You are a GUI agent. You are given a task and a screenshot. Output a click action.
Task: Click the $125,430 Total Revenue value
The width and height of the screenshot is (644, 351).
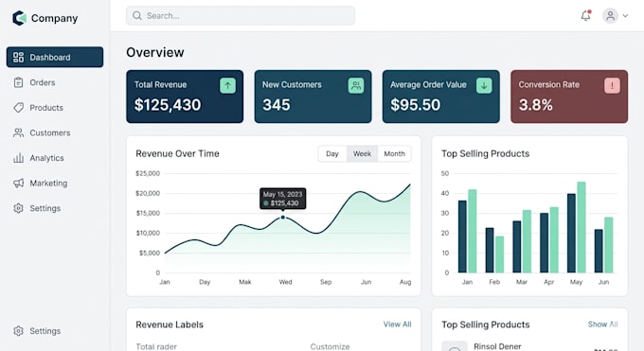168,105
